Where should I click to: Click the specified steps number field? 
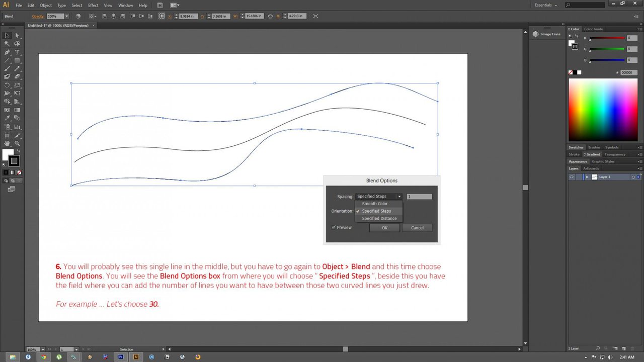419,197
